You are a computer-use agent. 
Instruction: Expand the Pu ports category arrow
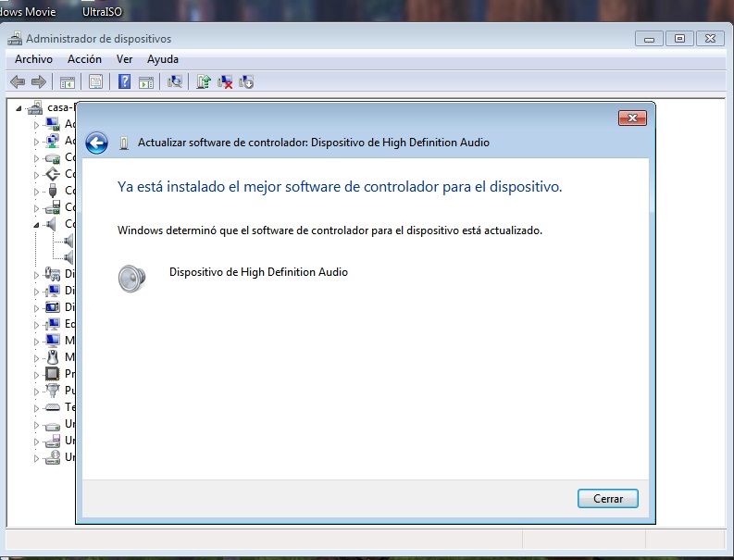click(36, 392)
